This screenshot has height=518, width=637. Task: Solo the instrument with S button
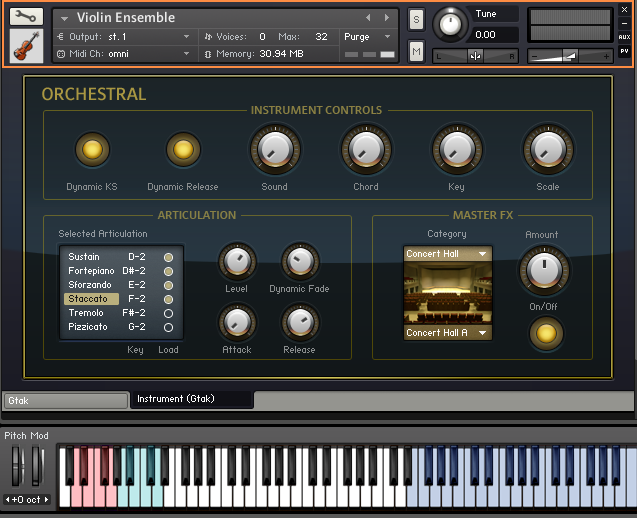[416, 22]
